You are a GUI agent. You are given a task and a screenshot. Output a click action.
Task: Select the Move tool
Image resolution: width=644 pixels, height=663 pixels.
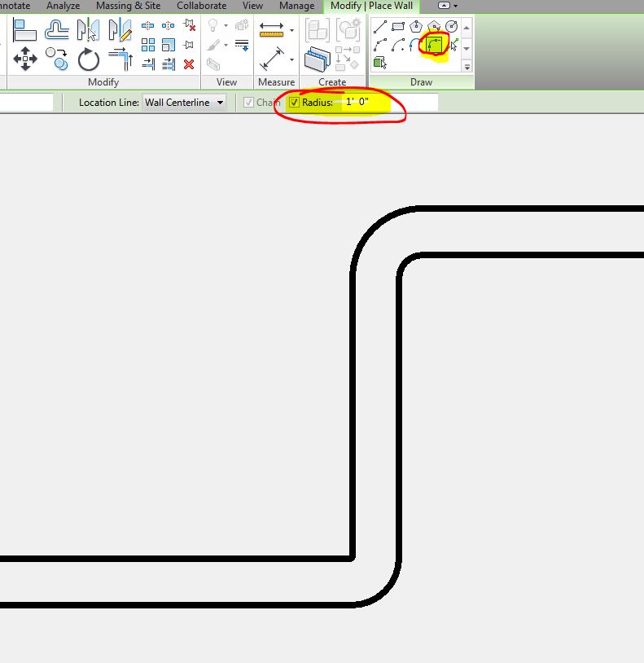point(25,59)
